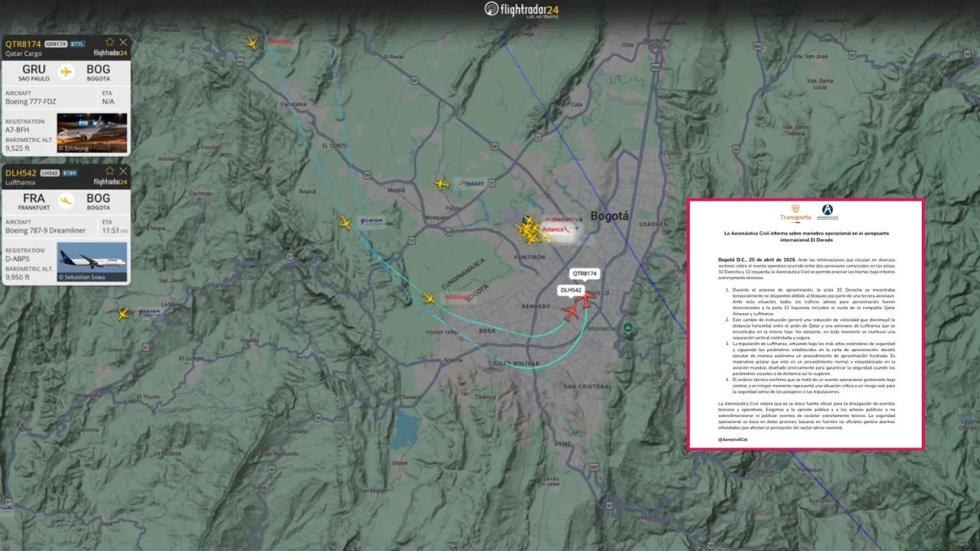Select the yellow plane near La Mesa
Screen dimensions: 980x551
click(x=123, y=313)
